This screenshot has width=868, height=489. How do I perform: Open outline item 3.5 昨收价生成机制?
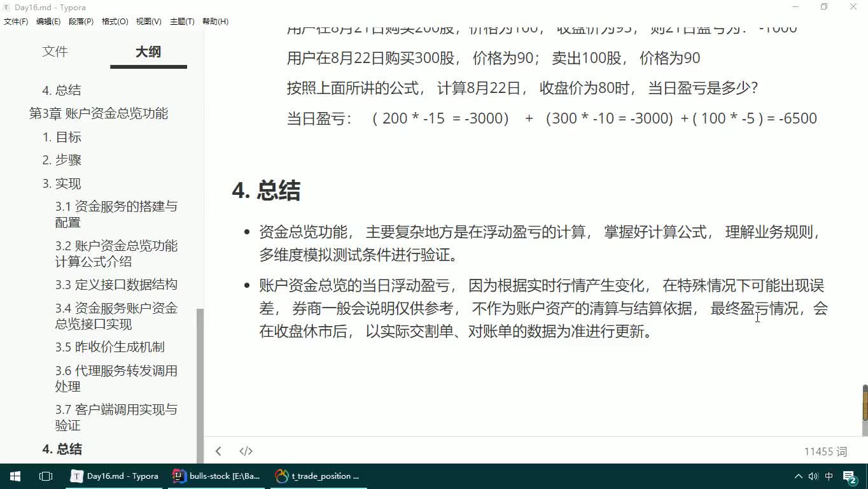pos(110,347)
